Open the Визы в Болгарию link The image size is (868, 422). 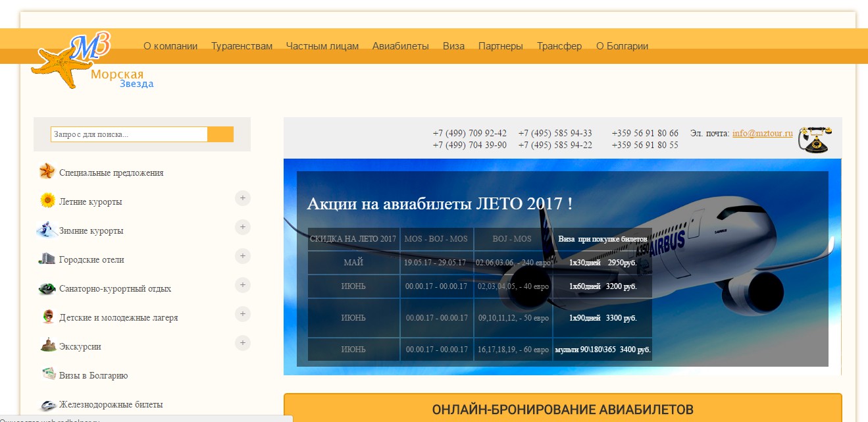(x=93, y=375)
